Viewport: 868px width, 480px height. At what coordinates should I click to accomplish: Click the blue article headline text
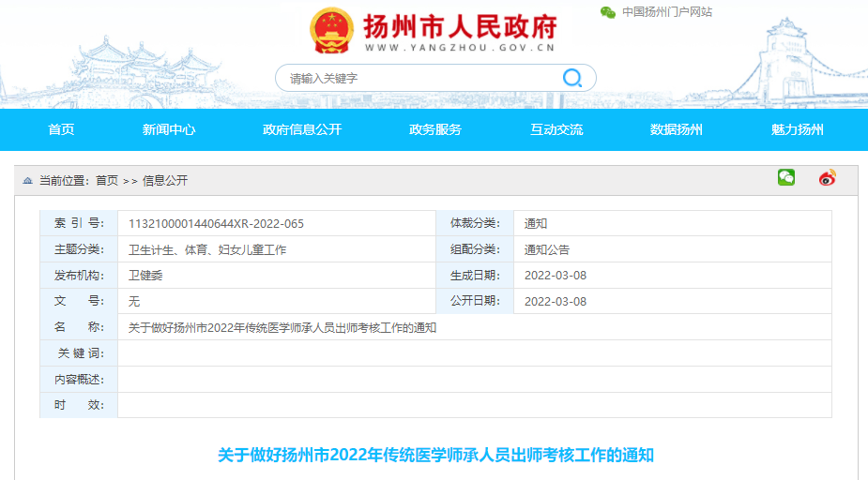pos(435,456)
